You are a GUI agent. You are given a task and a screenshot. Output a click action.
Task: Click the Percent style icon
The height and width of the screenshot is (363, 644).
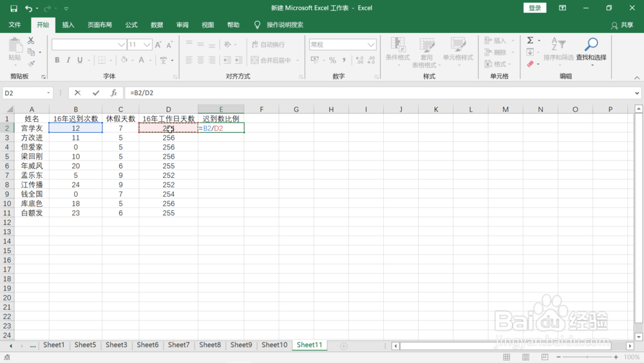point(332,60)
